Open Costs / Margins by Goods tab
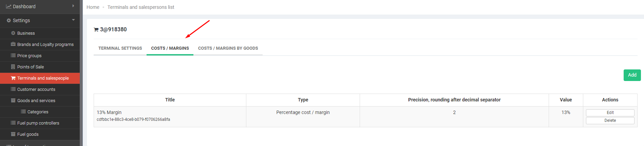Viewport: 644px width, 146px height. tap(228, 48)
